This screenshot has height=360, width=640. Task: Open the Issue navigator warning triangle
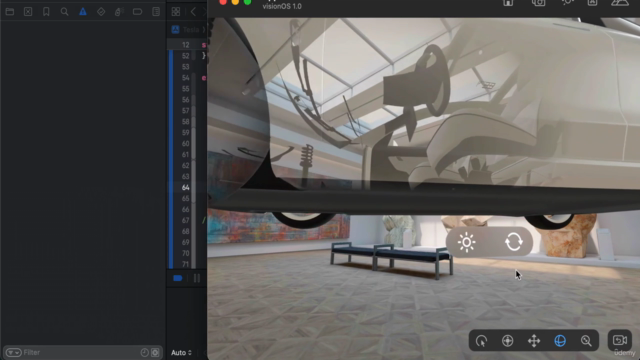click(x=83, y=11)
